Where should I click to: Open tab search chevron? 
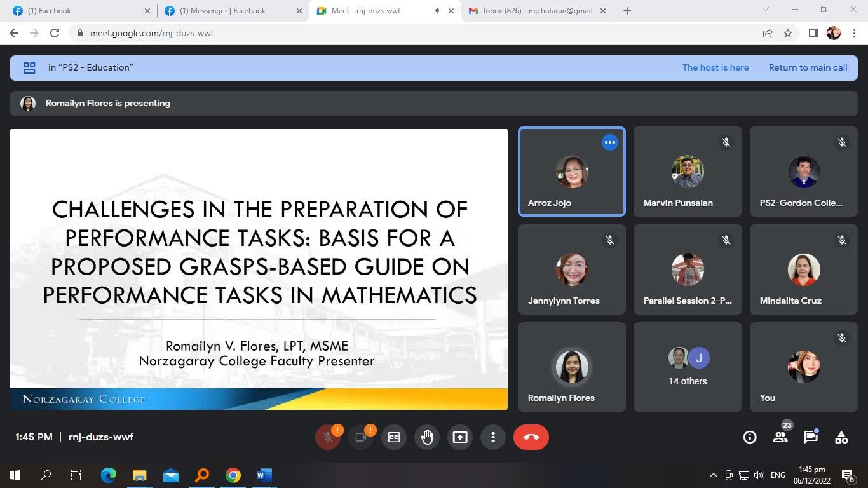(x=766, y=10)
